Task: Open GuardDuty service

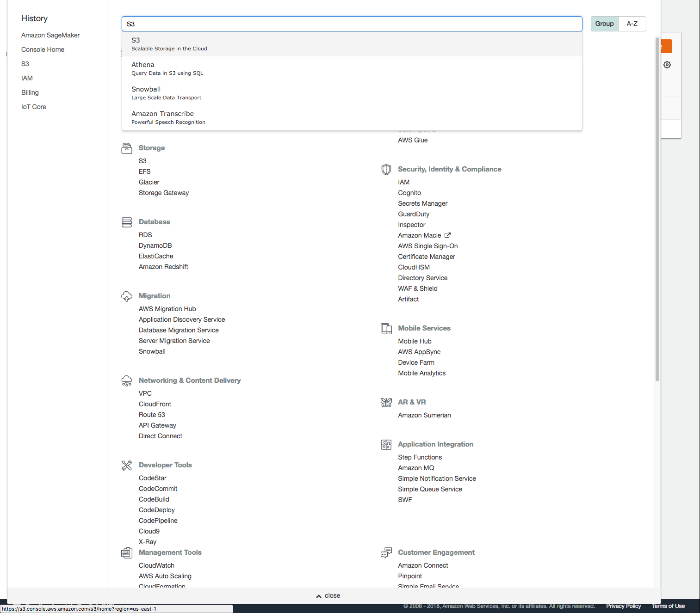Action: point(414,214)
